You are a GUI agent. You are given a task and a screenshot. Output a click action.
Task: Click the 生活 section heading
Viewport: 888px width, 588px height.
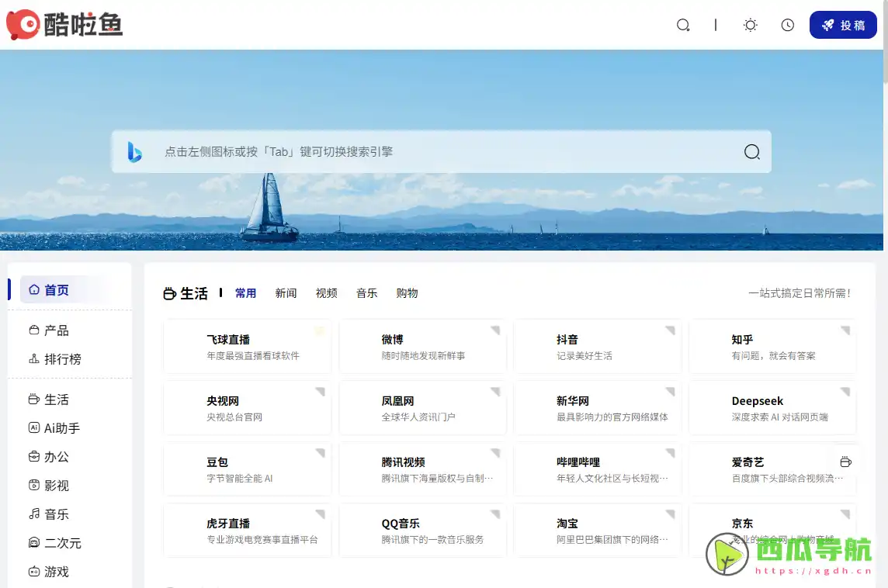click(x=186, y=293)
